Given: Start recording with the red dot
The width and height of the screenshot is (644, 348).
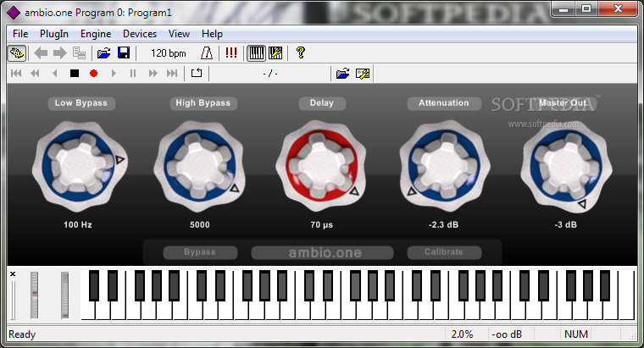Looking at the screenshot, I should 94,74.
